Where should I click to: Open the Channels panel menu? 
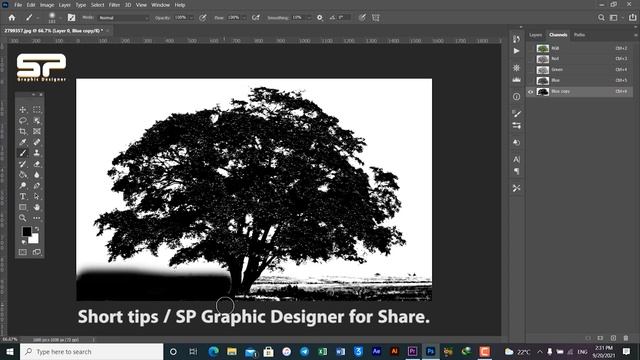tap(636, 35)
